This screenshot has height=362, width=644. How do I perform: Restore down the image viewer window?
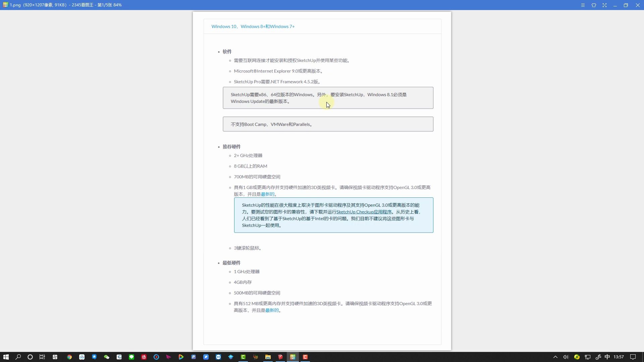click(626, 5)
